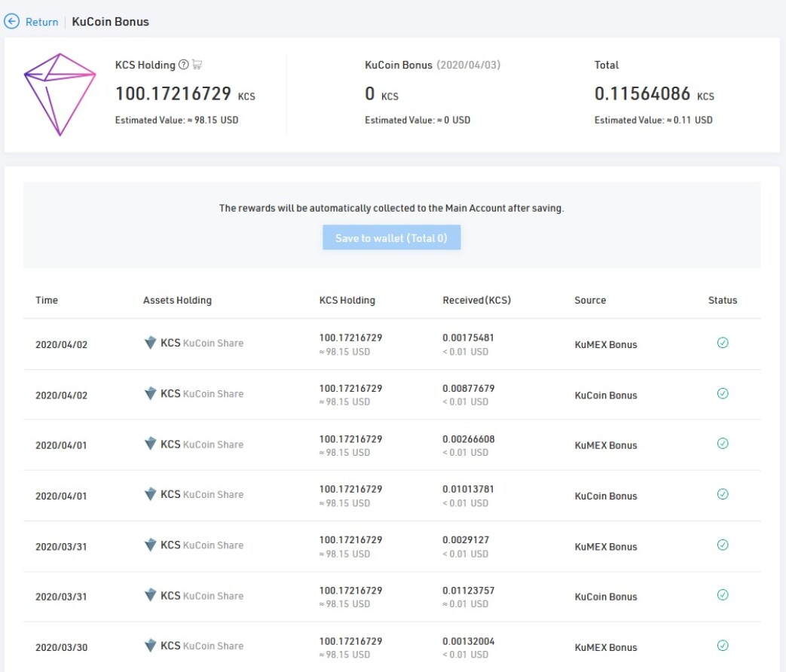Viewport: 786px width, 672px height.
Task: Click KCS coin icon in 2020/03/30 row
Action: point(150,646)
